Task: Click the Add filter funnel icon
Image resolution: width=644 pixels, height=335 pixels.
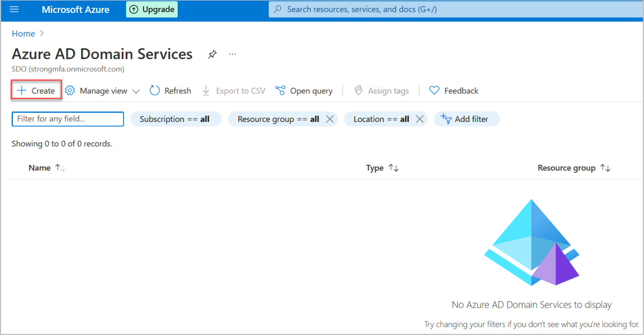Action: tap(446, 119)
